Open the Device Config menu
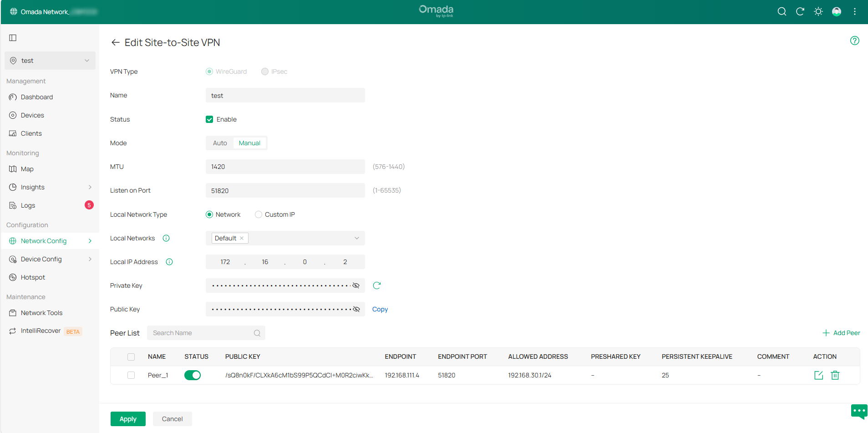 pos(41,259)
